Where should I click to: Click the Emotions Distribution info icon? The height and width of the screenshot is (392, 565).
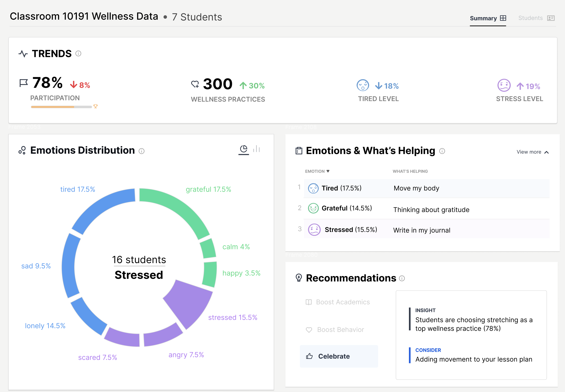coord(142,151)
